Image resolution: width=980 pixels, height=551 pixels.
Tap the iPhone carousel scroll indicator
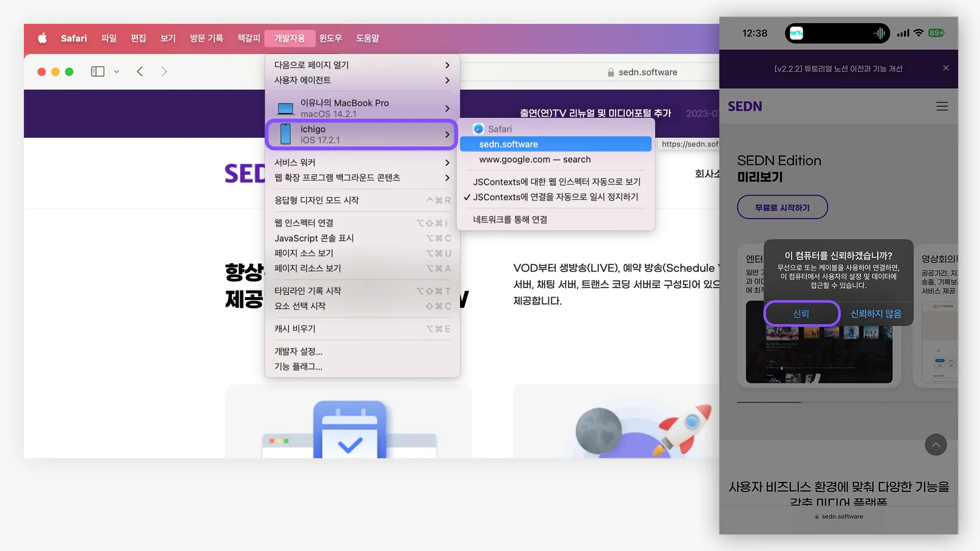point(843,402)
